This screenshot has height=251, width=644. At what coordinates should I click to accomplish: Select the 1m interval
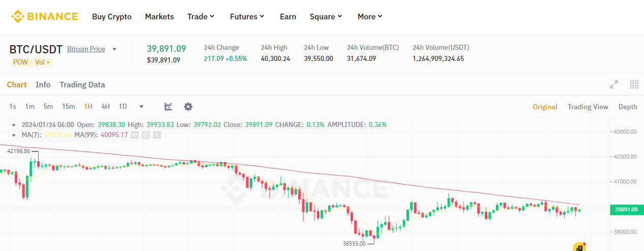[x=30, y=107]
